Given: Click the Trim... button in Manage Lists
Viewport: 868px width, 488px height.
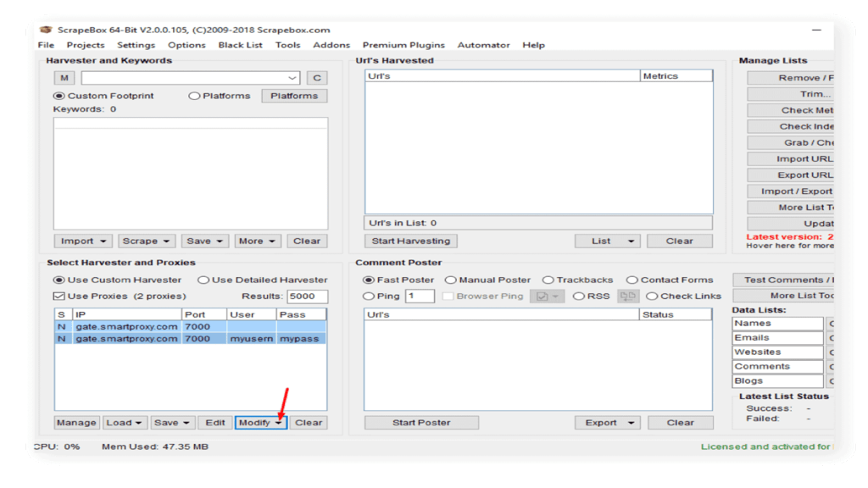Looking at the screenshot, I should pos(791,94).
